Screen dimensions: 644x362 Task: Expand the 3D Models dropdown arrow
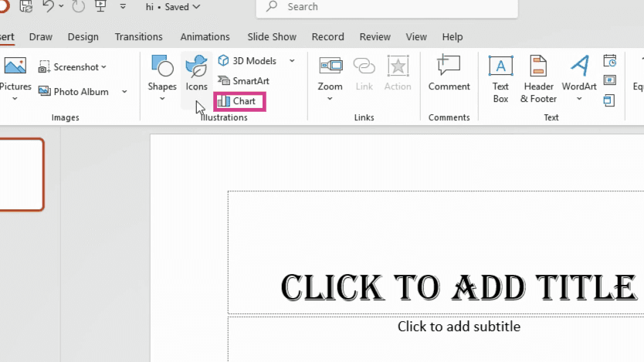click(292, 61)
